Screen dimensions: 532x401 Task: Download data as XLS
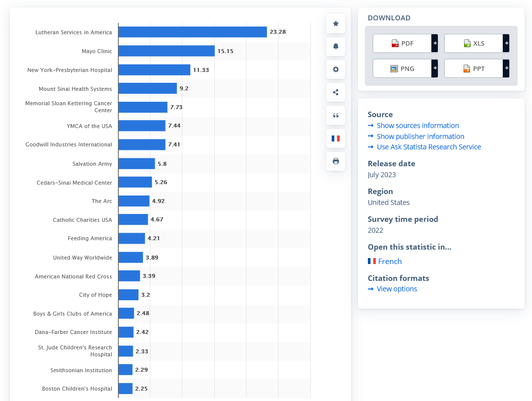point(473,44)
